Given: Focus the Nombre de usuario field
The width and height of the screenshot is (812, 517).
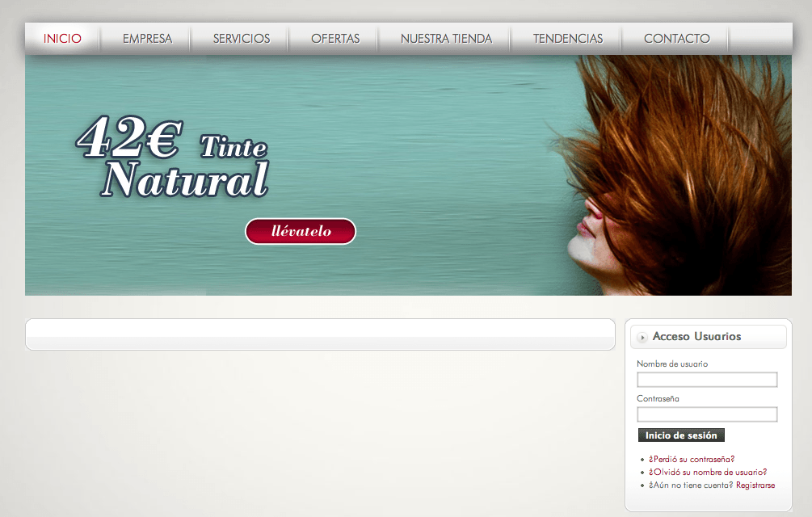Looking at the screenshot, I should pos(707,380).
